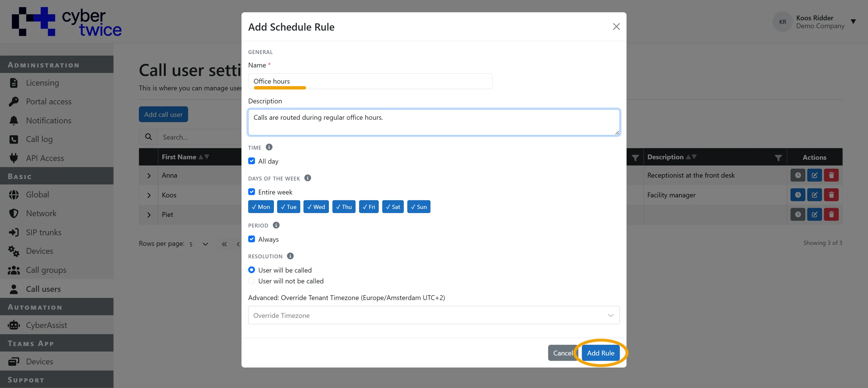Toggle the Sat day button

393,207
